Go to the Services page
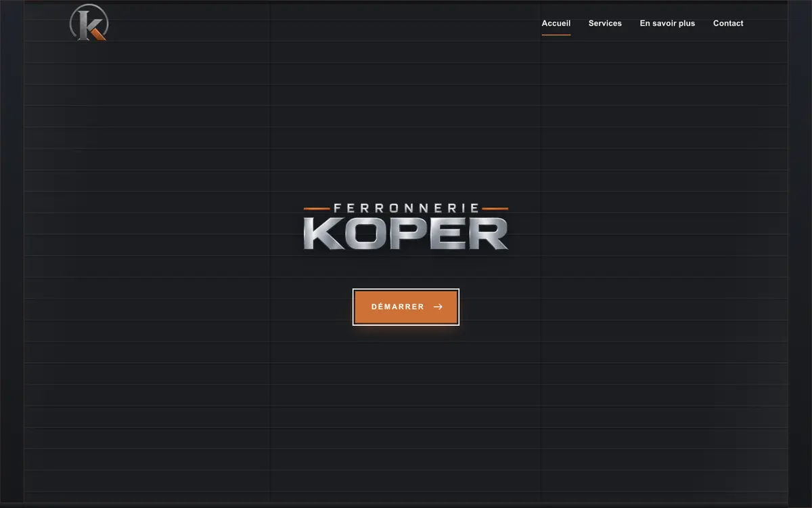Image resolution: width=812 pixels, height=508 pixels. [x=605, y=23]
